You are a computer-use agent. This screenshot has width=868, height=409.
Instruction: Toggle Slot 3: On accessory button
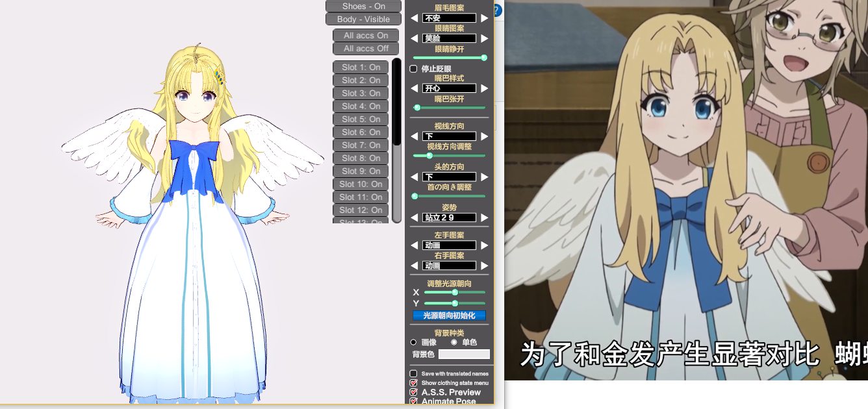[x=361, y=93]
